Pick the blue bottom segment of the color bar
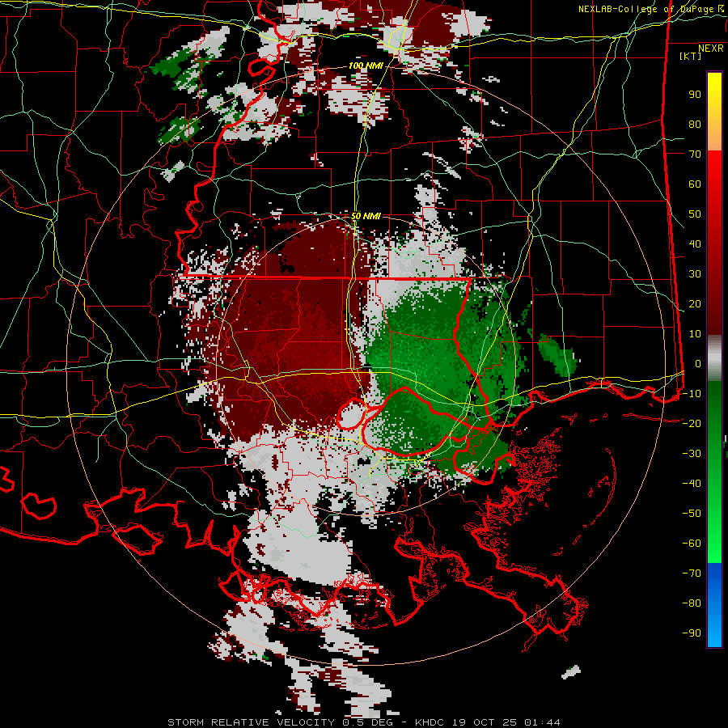The image size is (728, 728). click(x=714, y=604)
